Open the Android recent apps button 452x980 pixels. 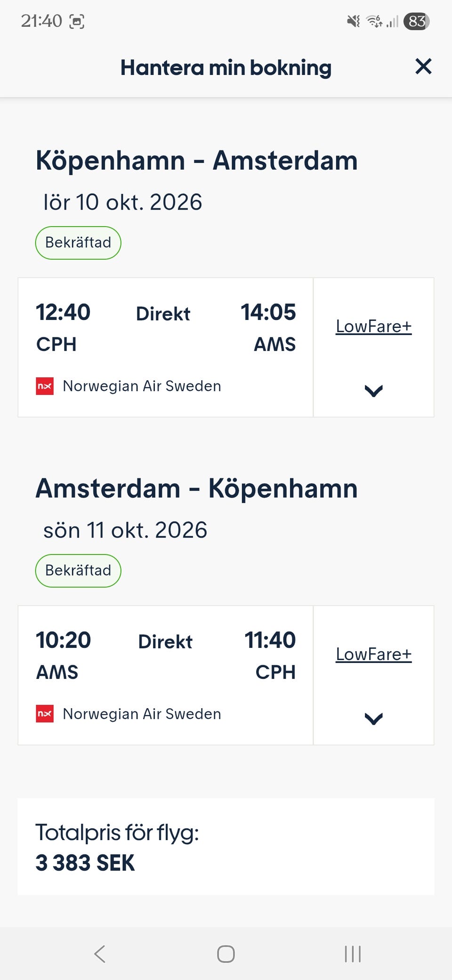click(x=353, y=954)
